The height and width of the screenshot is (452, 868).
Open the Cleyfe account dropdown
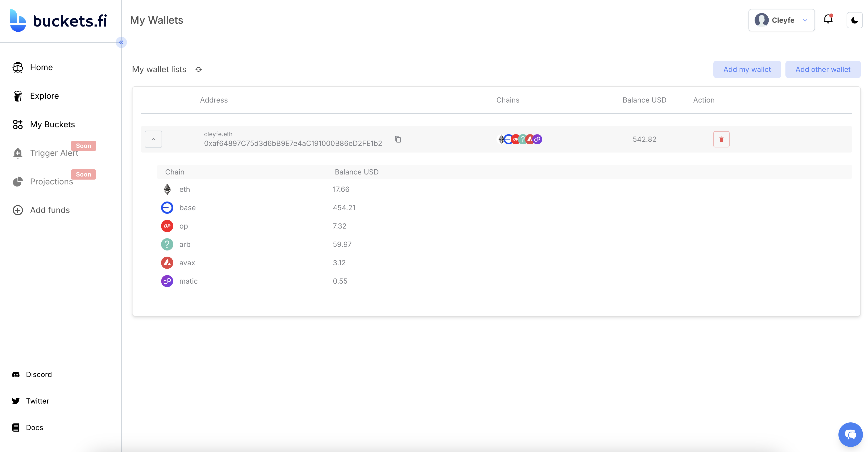pyautogui.click(x=781, y=20)
